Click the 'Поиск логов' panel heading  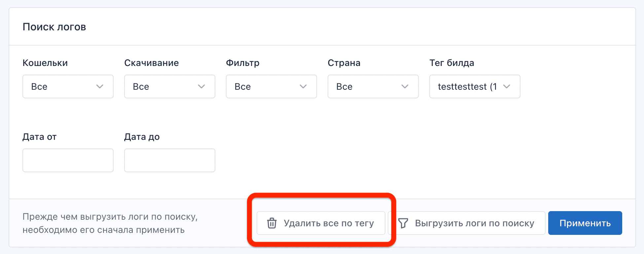click(54, 27)
